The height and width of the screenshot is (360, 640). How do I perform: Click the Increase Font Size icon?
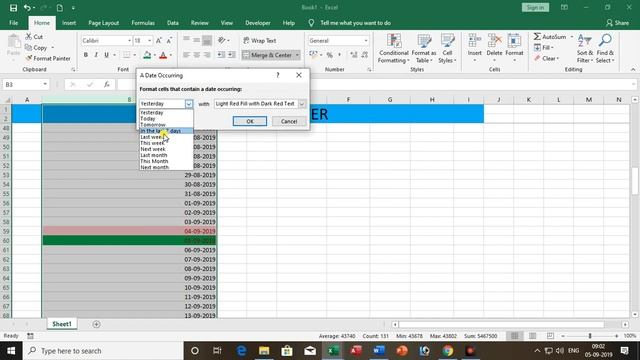159,40
